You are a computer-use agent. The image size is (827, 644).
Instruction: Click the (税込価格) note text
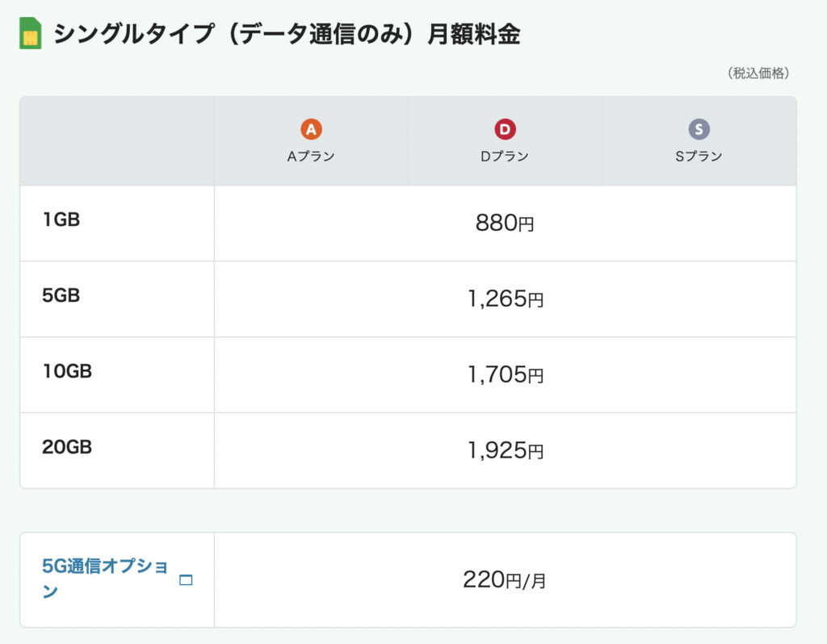point(758,73)
